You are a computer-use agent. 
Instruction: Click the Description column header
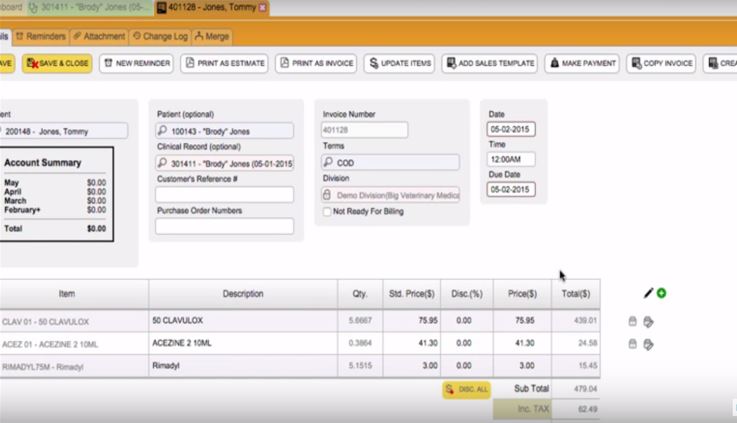pos(243,294)
